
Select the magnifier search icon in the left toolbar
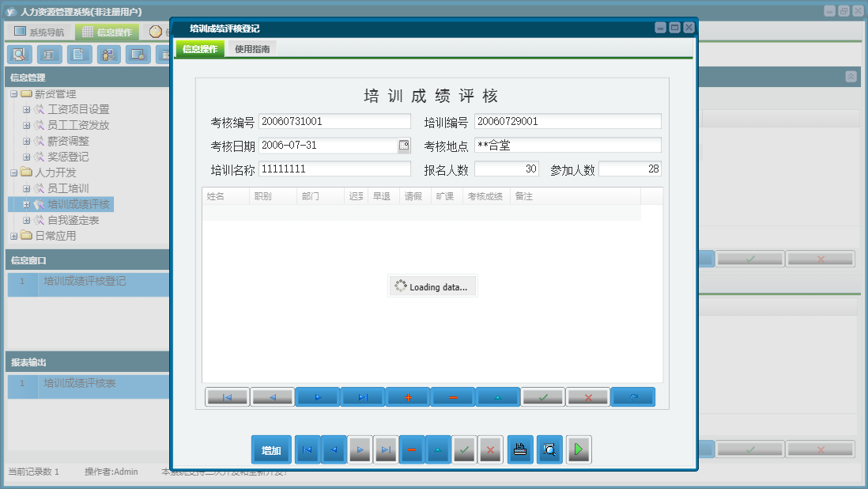(20, 55)
